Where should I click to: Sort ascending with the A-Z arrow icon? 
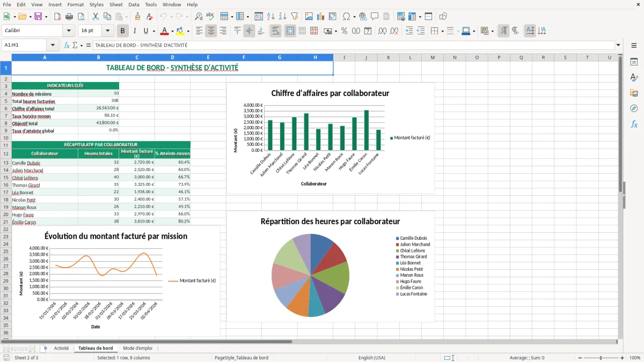[x=271, y=17]
